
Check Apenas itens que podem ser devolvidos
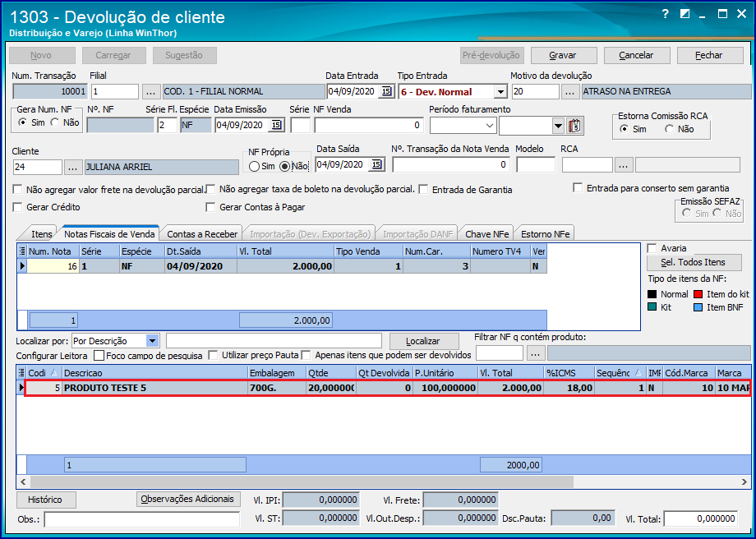coord(306,355)
